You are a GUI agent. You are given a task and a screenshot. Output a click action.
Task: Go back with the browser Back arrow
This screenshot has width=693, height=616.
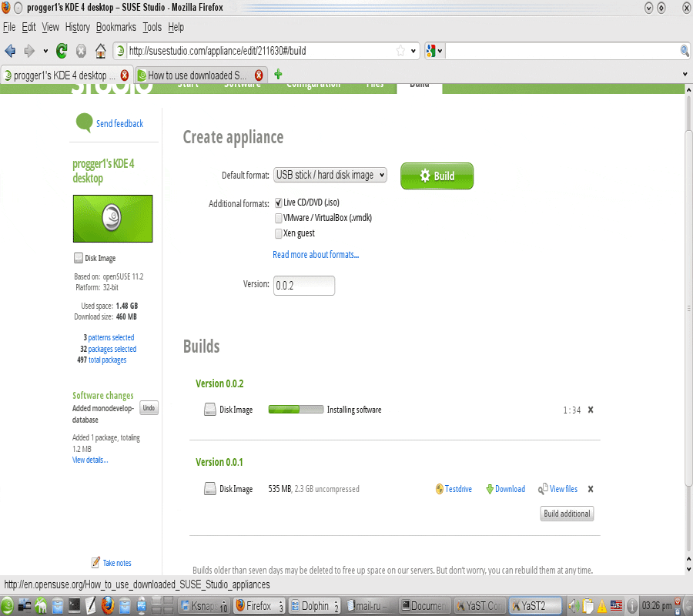(x=10, y=51)
